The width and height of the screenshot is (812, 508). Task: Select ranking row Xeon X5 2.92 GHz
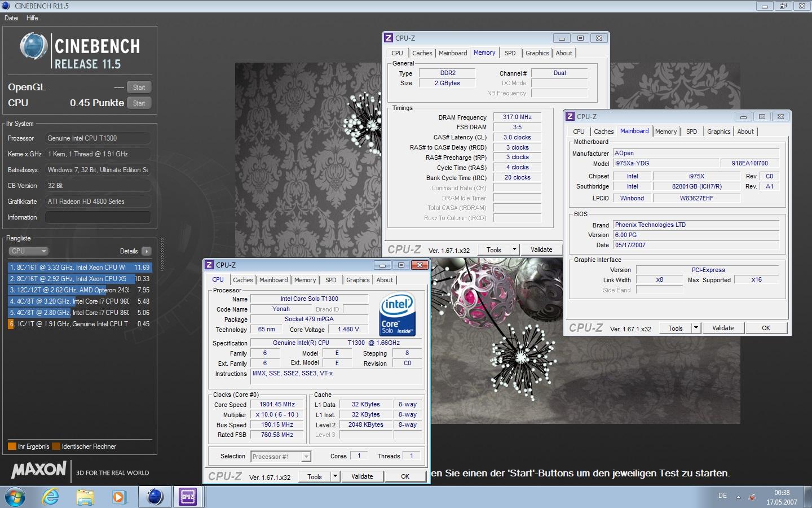pyautogui.click(x=80, y=279)
